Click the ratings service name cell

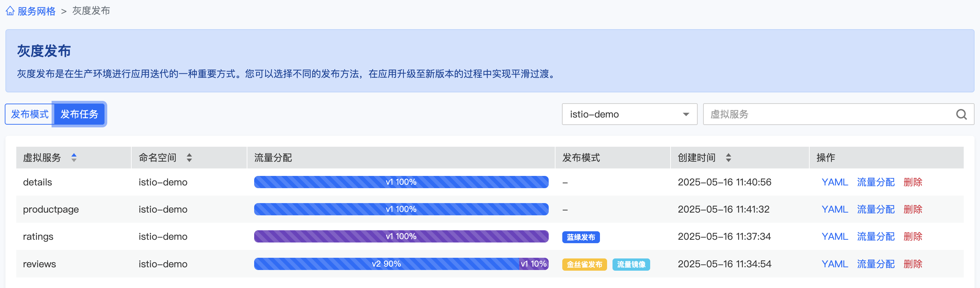point(38,236)
